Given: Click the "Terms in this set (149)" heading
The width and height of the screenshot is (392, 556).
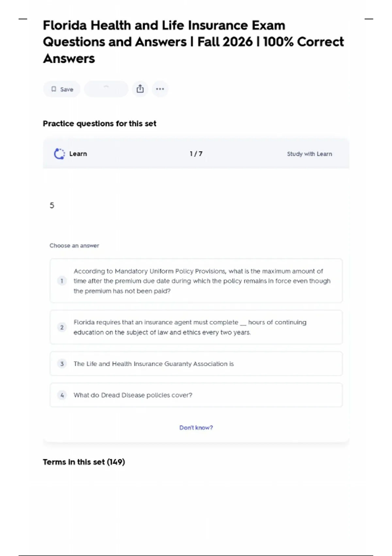Looking at the screenshot, I should click(x=84, y=462).
